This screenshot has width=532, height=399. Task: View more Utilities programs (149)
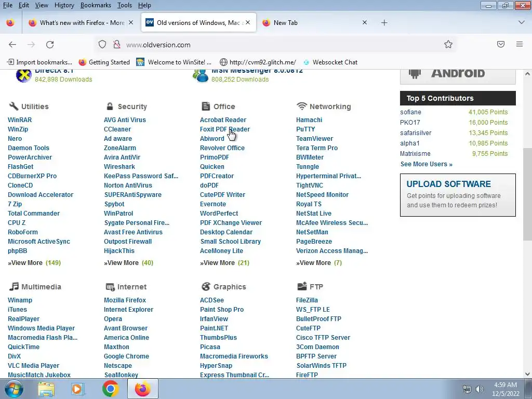click(x=34, y=262)
